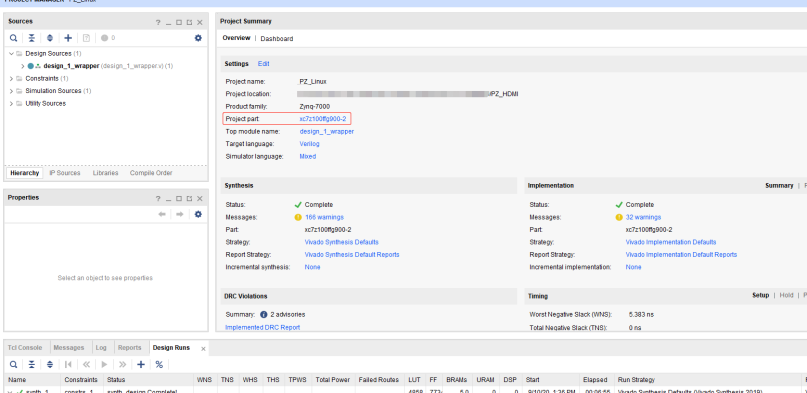807x393 pixels.
Task: Collapse the Design Sources folder
Action: click(x=11, y=53)
